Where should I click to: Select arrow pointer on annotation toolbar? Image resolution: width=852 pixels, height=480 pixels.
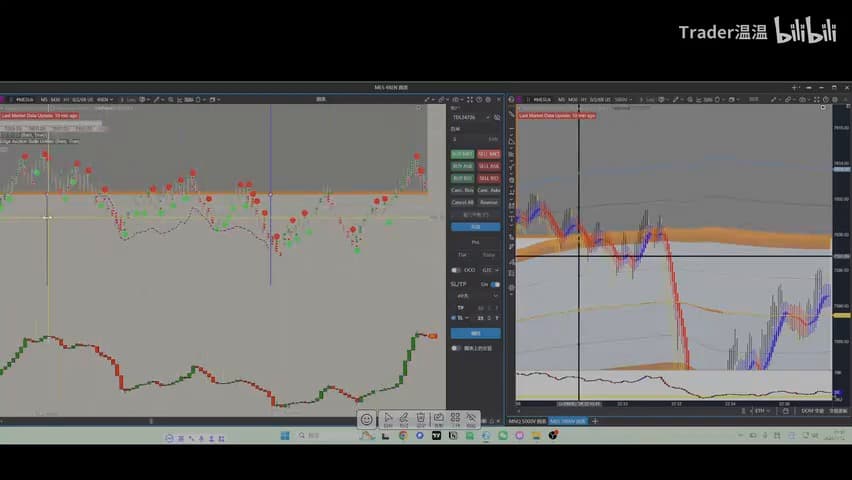pos(388,419)
